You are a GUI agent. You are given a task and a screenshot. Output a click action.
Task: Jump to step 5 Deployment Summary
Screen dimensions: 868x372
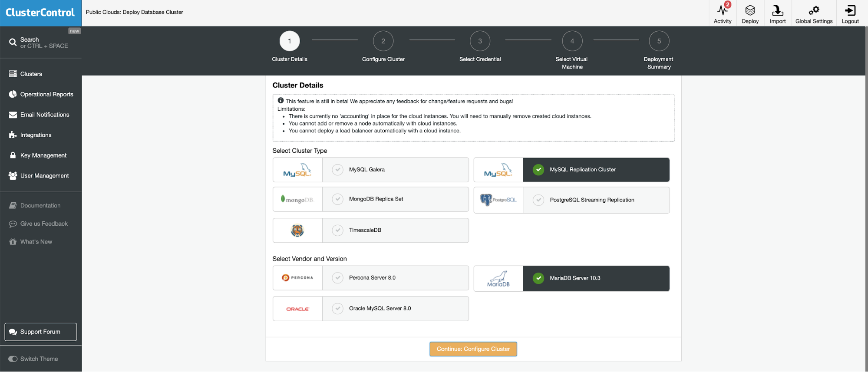(x=659, y=41)
